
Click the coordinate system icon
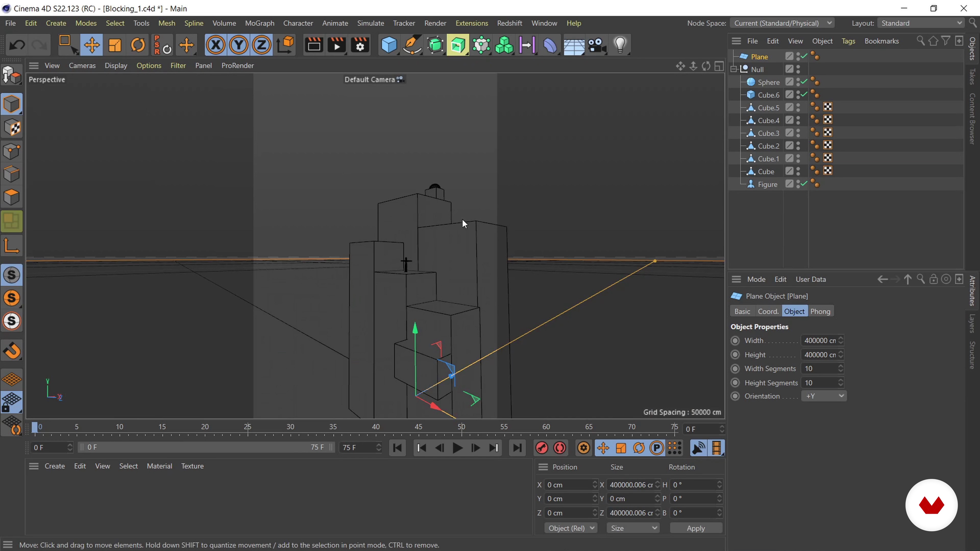(285, 45)
